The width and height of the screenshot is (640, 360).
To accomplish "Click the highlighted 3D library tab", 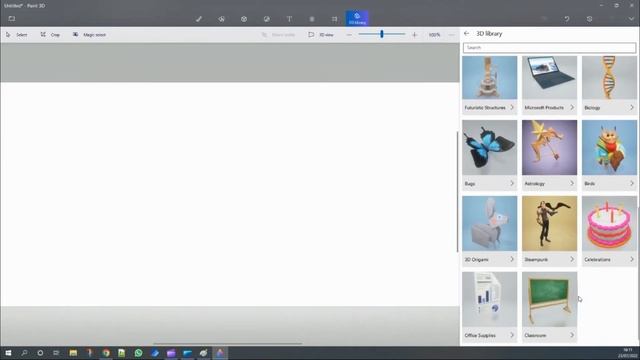I will click(x=357, y=18).
